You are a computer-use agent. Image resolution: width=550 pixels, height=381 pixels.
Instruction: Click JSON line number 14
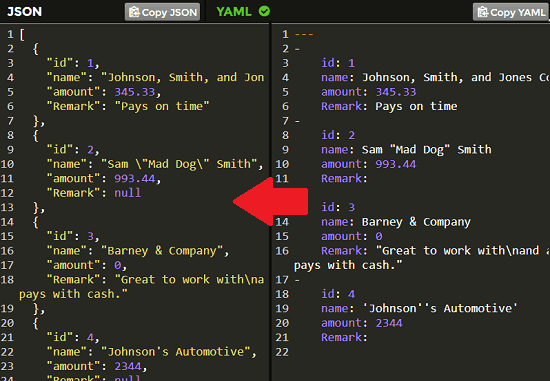point(7,222)
